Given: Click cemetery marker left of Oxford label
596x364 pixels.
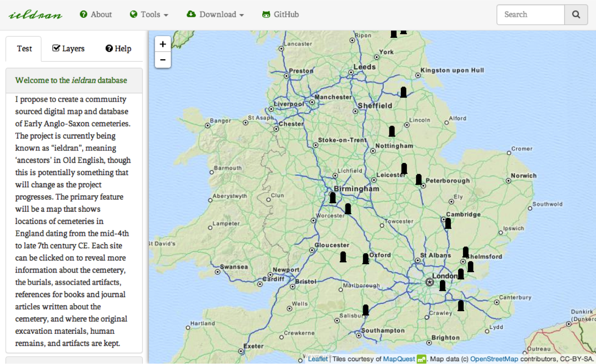Looking at the screenshot, I should 366,259.
